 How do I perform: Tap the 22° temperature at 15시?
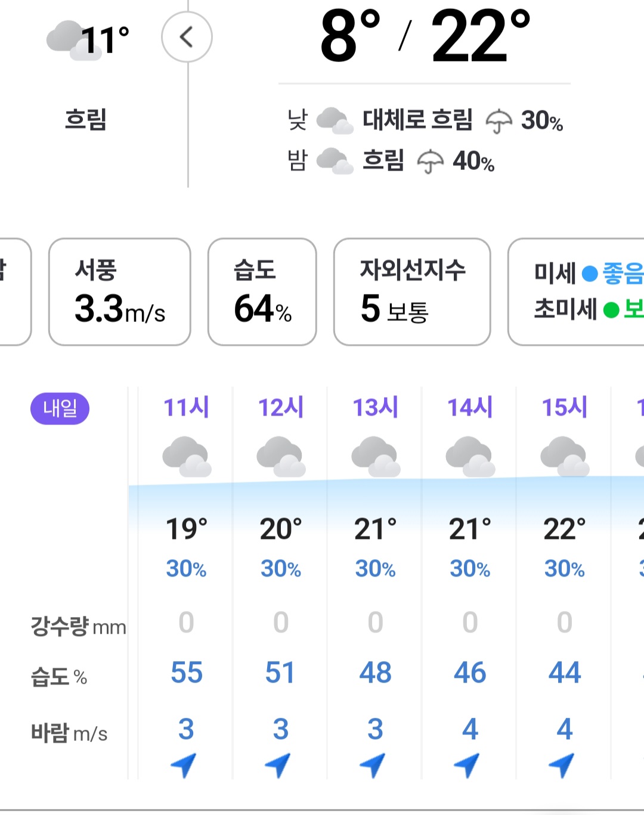click(x=564, y=529)
